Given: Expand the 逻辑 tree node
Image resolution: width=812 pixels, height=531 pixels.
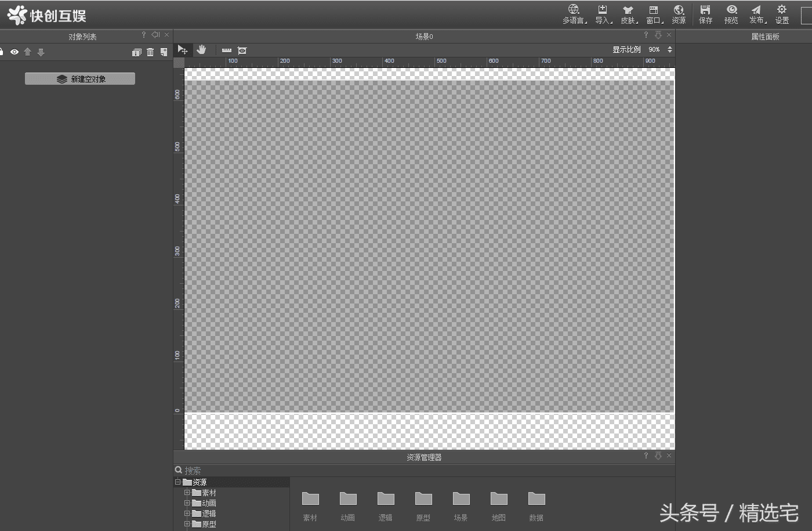Looking at the screenshot, I should coord(187,514).
